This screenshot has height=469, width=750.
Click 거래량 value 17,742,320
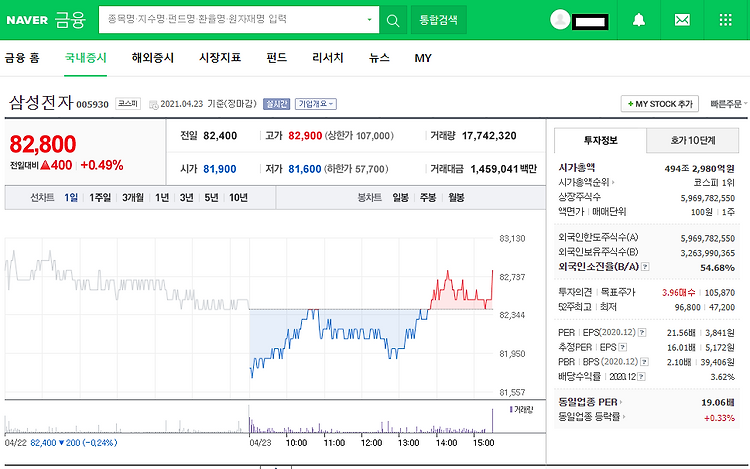(489, 136)
